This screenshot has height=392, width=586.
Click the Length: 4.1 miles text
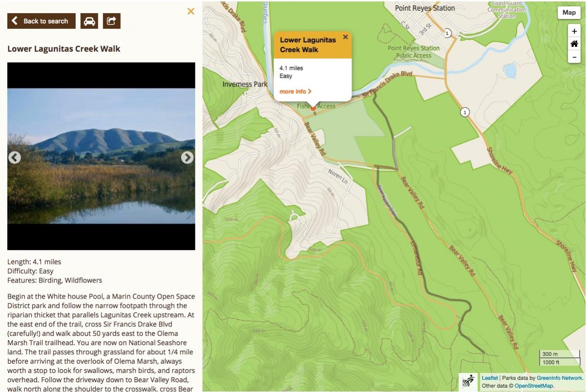(x=34, y=262)
